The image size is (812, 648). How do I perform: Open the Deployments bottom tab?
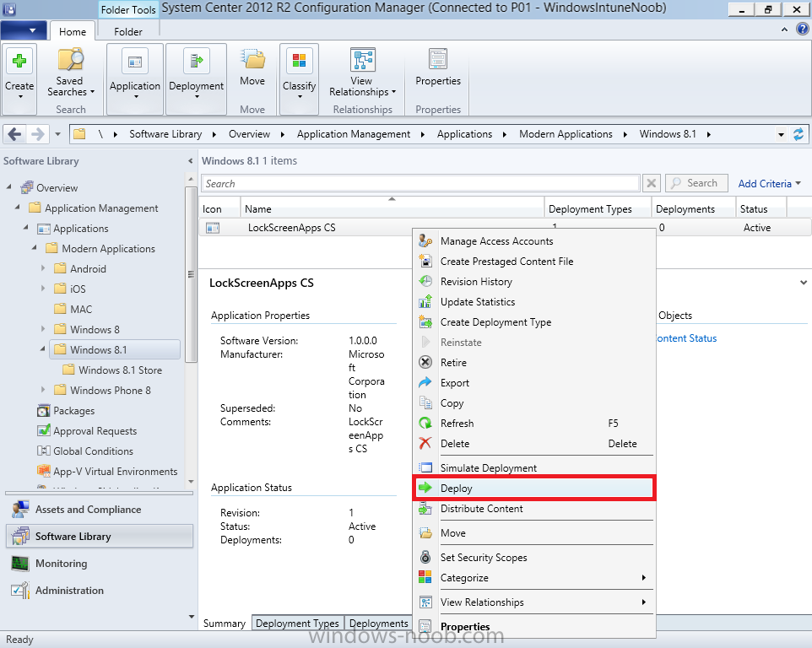point(378,624)
